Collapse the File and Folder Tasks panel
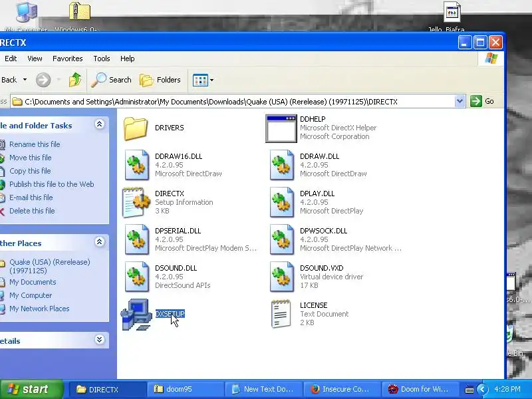Screen dimensions: 532x399 (x=99, y=124)
